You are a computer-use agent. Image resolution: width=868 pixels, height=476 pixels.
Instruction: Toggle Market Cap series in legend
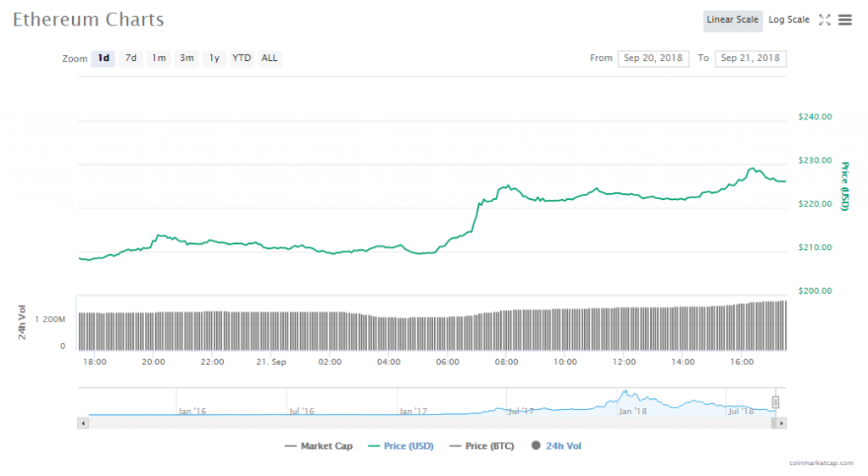(x=319, y=446)
